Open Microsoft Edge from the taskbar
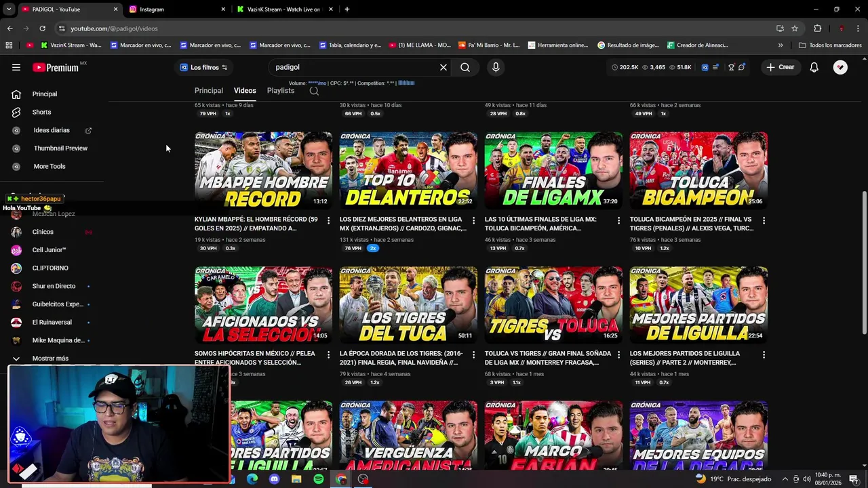Image resolution: width=868 pixels, height=488 pixels. (252, 479)
